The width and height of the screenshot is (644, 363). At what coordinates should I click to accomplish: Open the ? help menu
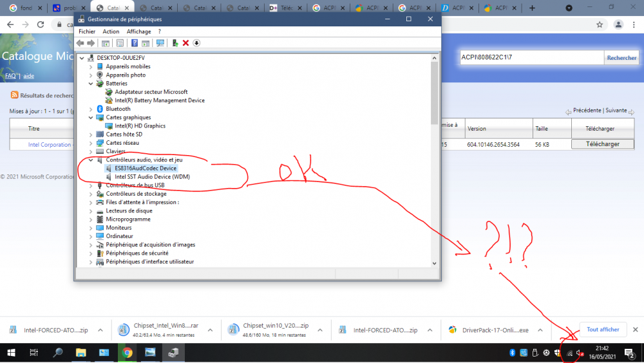pyautogui.click(x=159, y=31)
